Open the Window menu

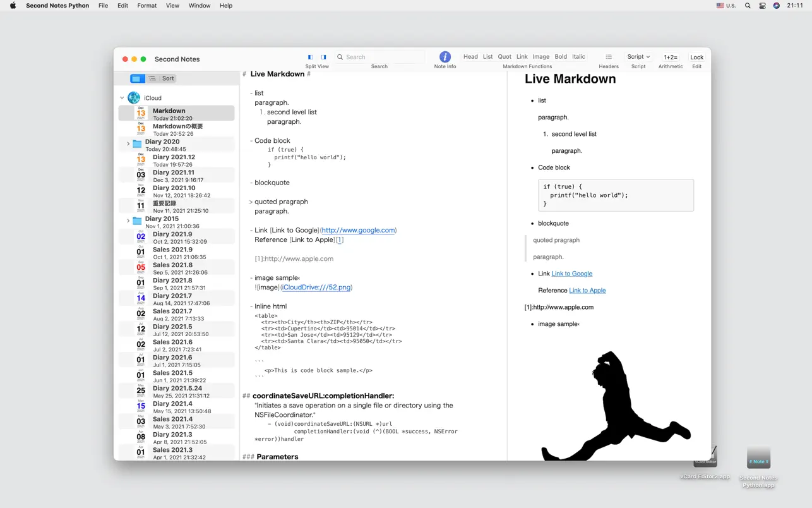199,6
